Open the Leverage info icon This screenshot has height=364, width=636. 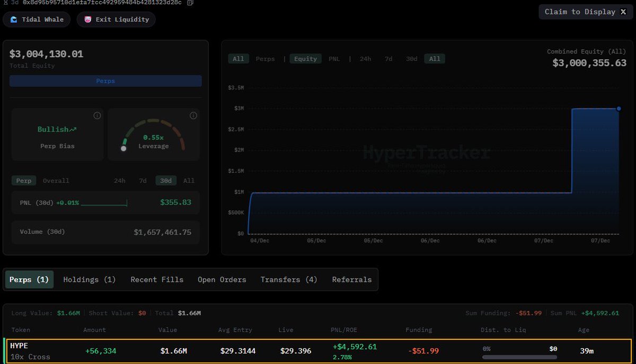(x=193, y=116)
